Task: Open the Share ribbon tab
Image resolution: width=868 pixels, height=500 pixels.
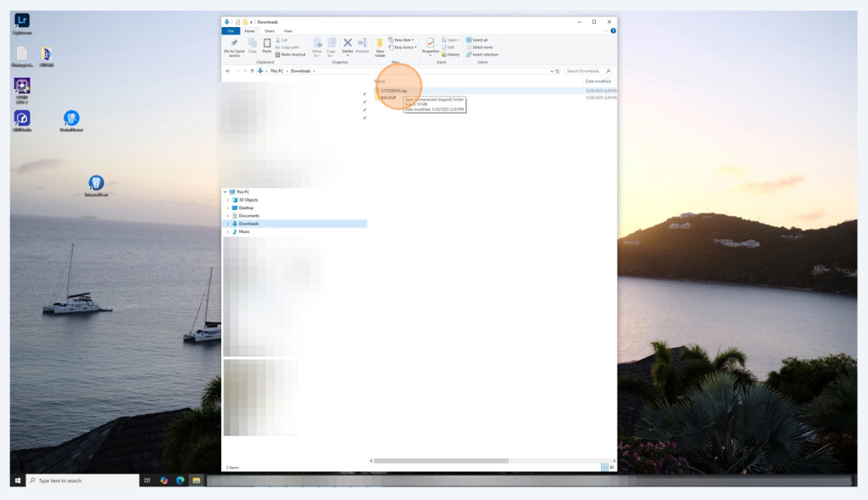Action: (x=270, y=31)
